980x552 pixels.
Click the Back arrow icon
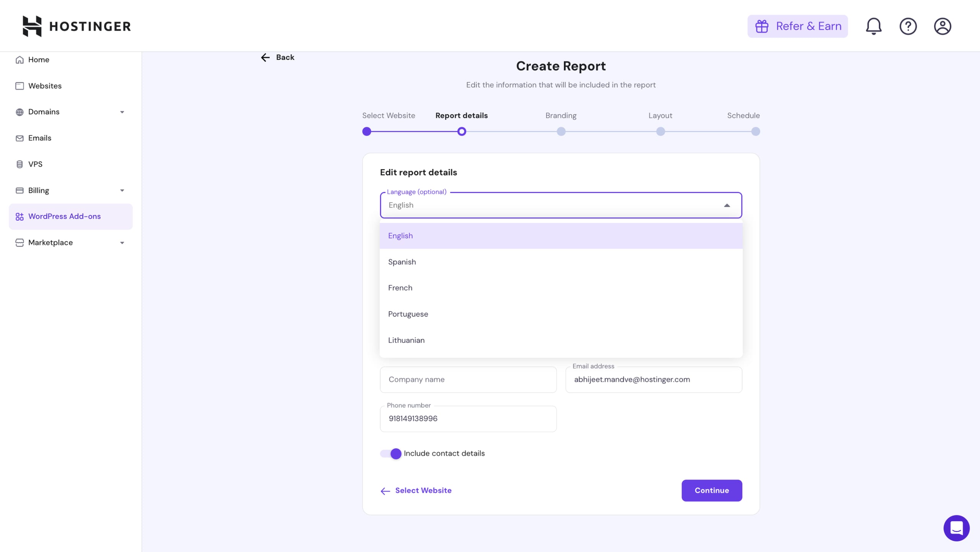265,57
